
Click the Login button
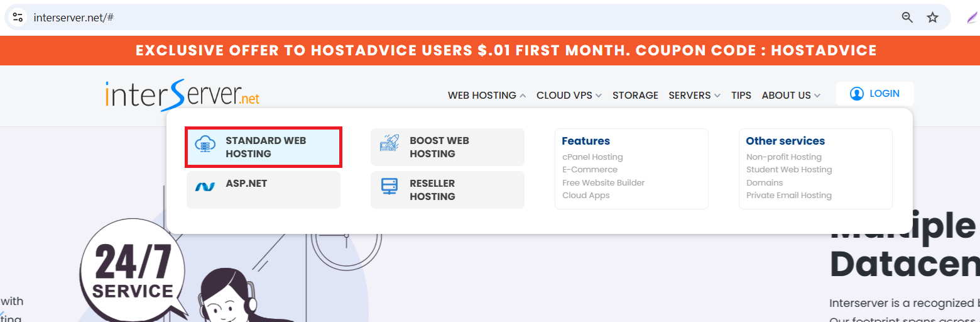[x=875, y=94]
